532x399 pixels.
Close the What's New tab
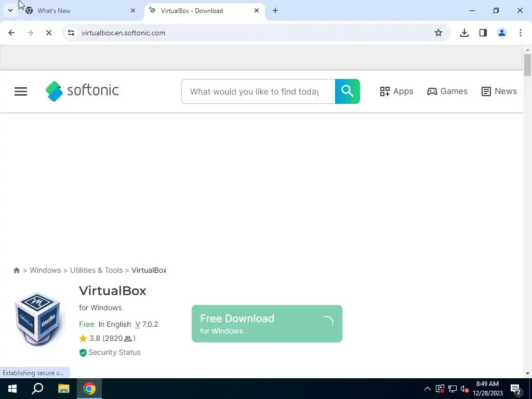[133, 10]
